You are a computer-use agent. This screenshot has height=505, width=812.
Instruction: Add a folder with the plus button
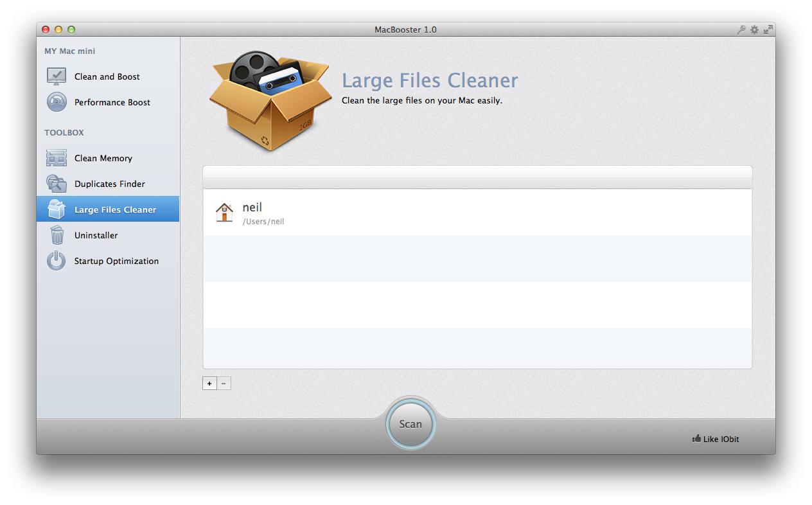[x=209, y=384]
